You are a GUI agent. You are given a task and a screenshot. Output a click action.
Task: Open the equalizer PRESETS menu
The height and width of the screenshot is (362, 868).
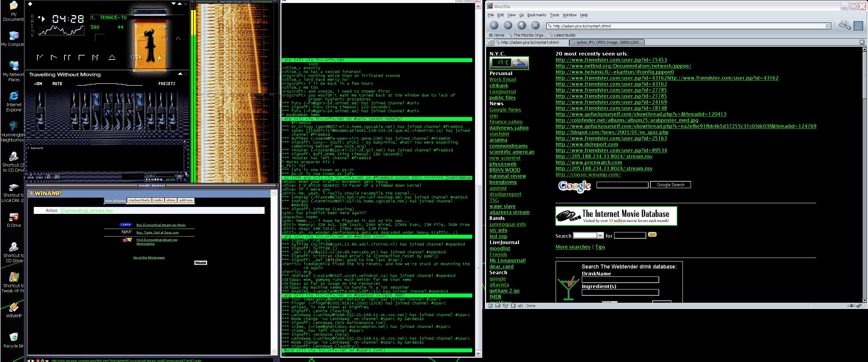click(167, 84)
